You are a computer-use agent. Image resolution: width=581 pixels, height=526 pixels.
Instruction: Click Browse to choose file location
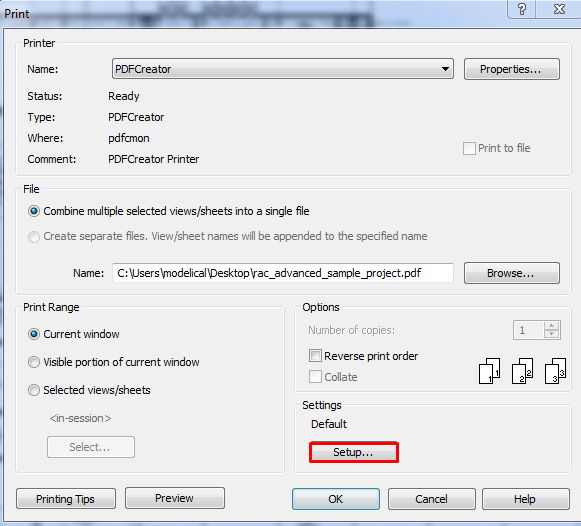point(512,273)
